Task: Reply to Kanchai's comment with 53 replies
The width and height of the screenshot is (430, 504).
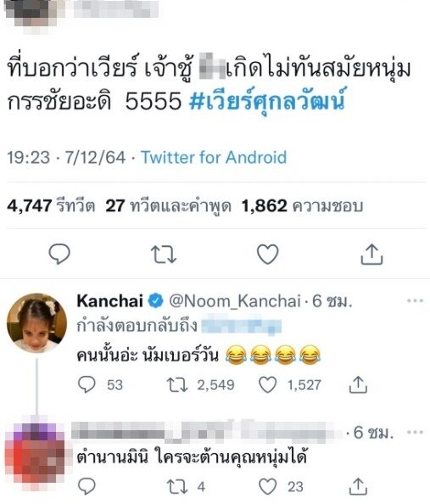Action: pyautogui.click(x=87, y=384)
